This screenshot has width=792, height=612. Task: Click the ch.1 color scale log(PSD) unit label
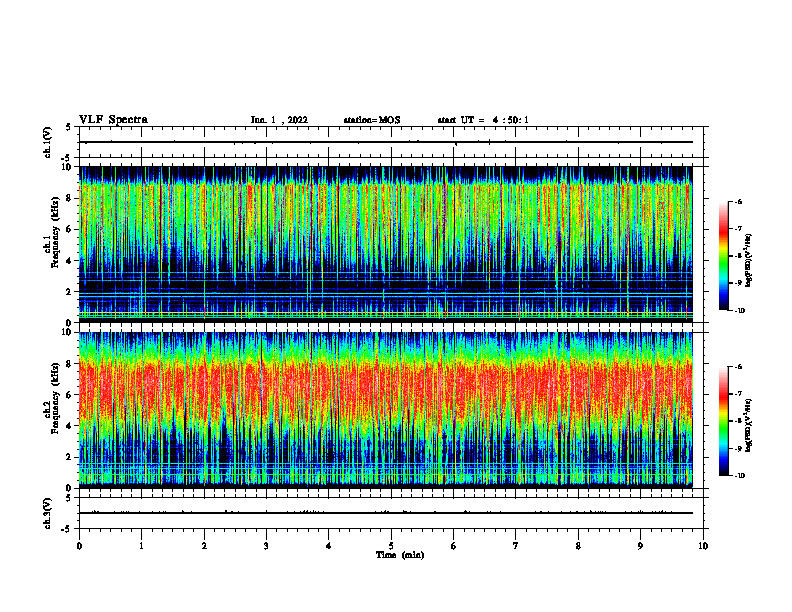(x=749, y=261)
